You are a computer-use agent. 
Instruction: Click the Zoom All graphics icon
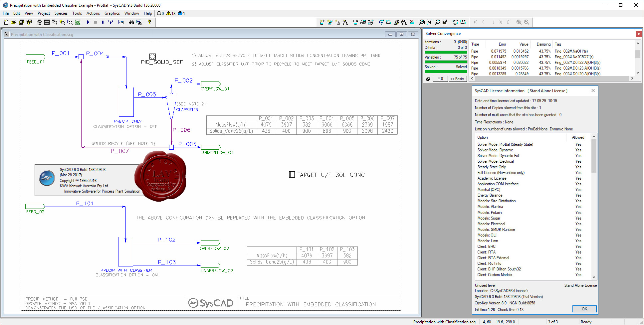click(x=430, y=22)
